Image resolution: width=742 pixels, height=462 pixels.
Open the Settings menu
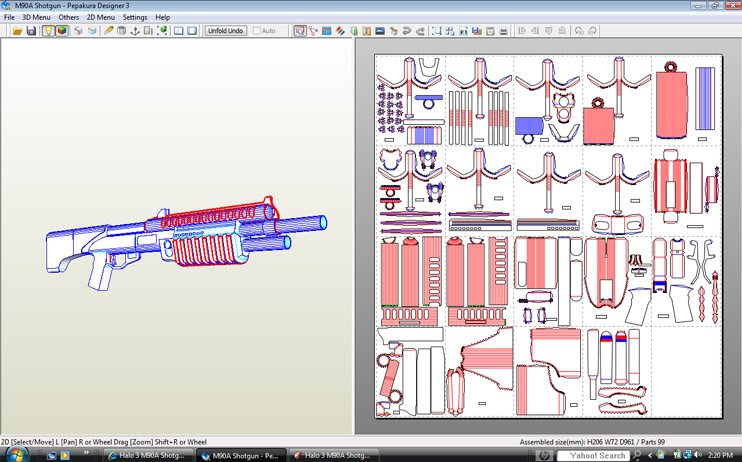pyautogui.click(x=135, y=17)
